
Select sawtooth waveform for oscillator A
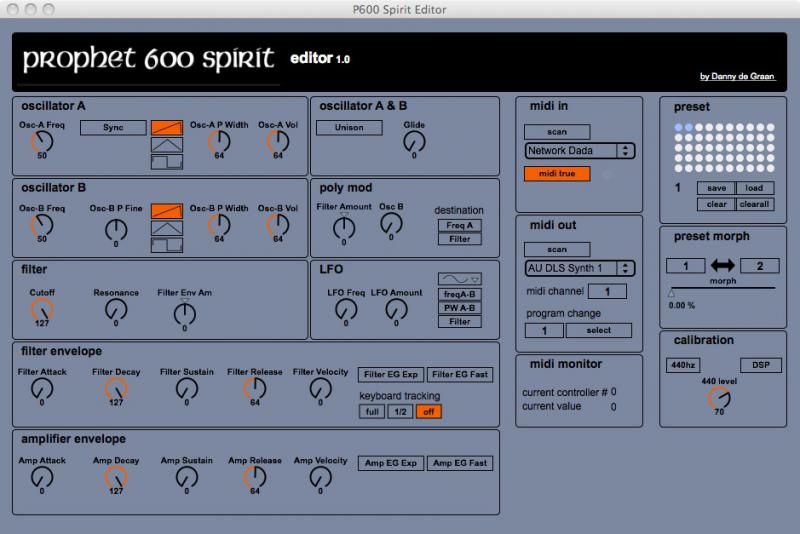point(167,128)
